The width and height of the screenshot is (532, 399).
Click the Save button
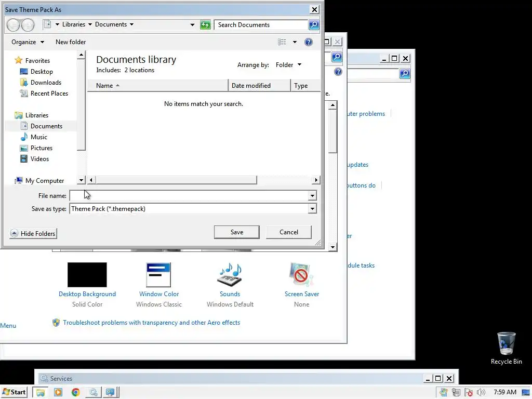[x=236, y=232]
